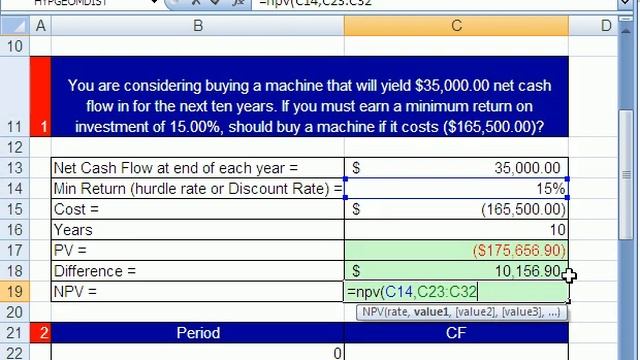Click inside the =npv(C14,C23:C32 editing cell
Image resolution: width=640 pixels, height=360 pixels.
456,291
